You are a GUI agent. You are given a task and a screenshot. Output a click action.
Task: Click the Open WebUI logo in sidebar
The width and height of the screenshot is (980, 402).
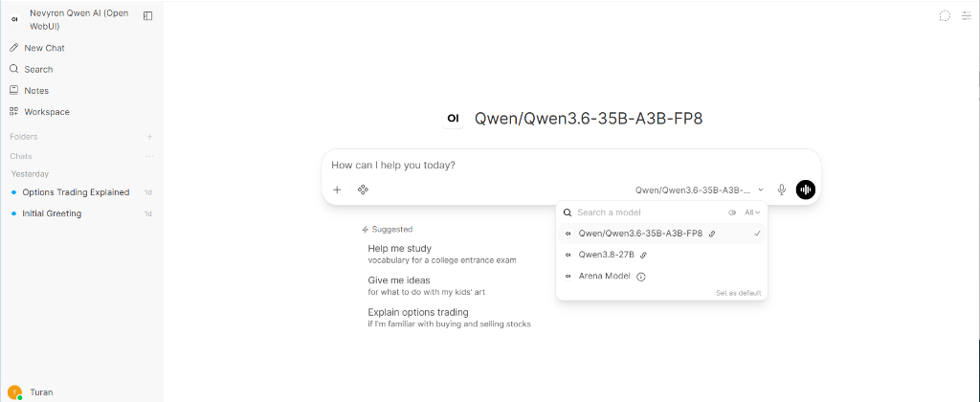[x=14, y=19]
